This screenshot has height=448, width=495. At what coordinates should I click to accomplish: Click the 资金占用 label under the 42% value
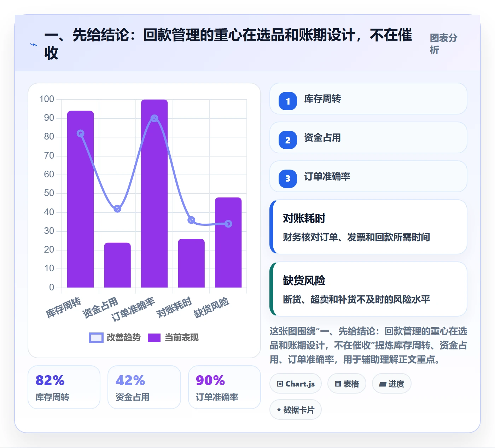(x=133, y=397)
